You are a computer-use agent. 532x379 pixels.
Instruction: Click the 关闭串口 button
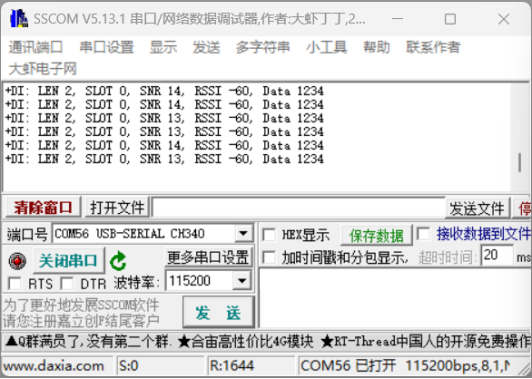click(68, 261)
